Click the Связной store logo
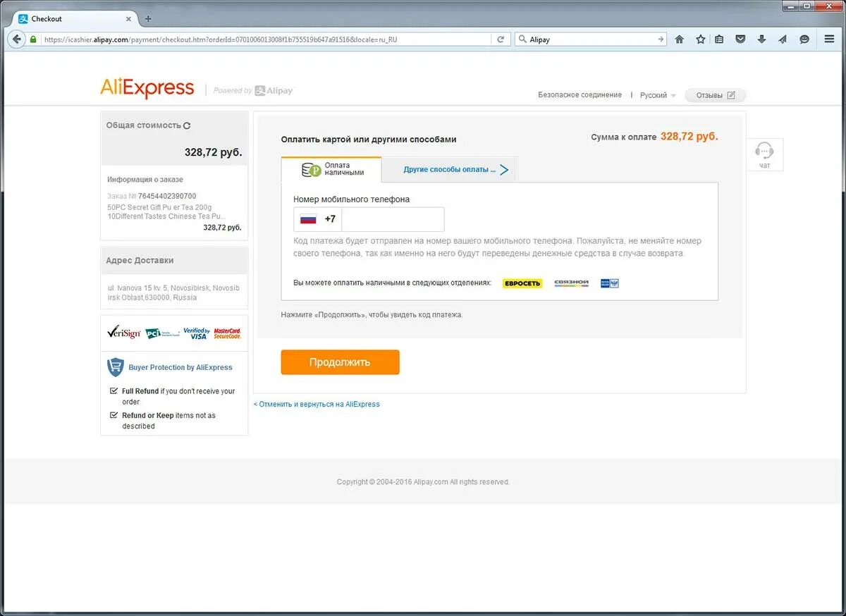 click(x=571, y=283)
